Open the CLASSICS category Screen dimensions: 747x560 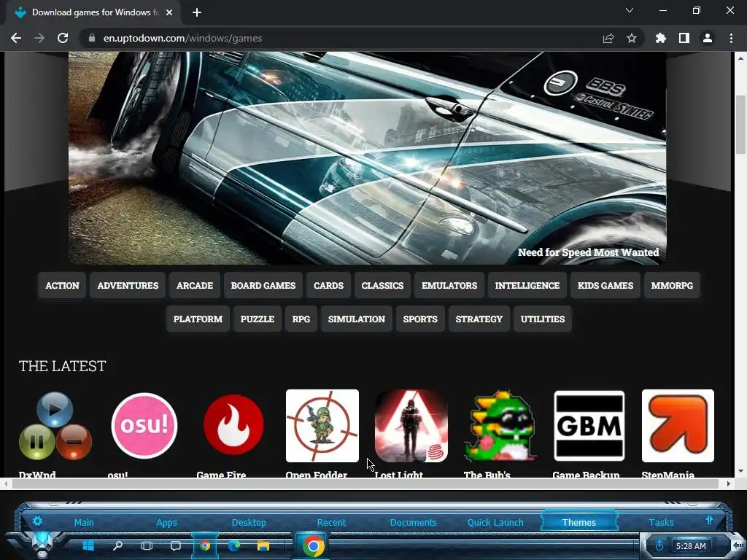[x=382, y=286]
